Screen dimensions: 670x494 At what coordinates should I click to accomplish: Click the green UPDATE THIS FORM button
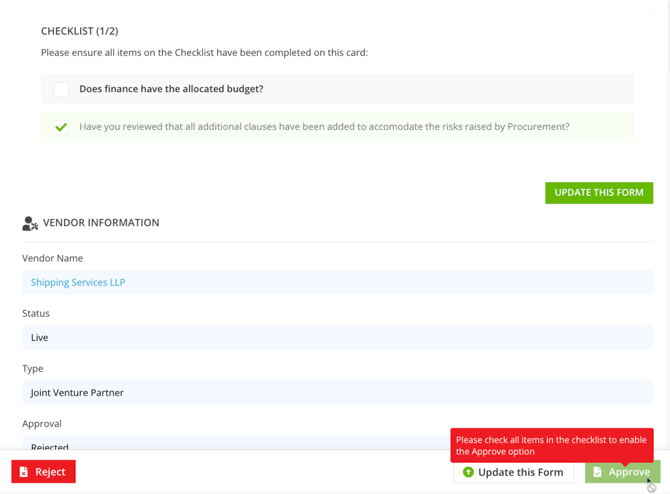click(x=598, y=192)
